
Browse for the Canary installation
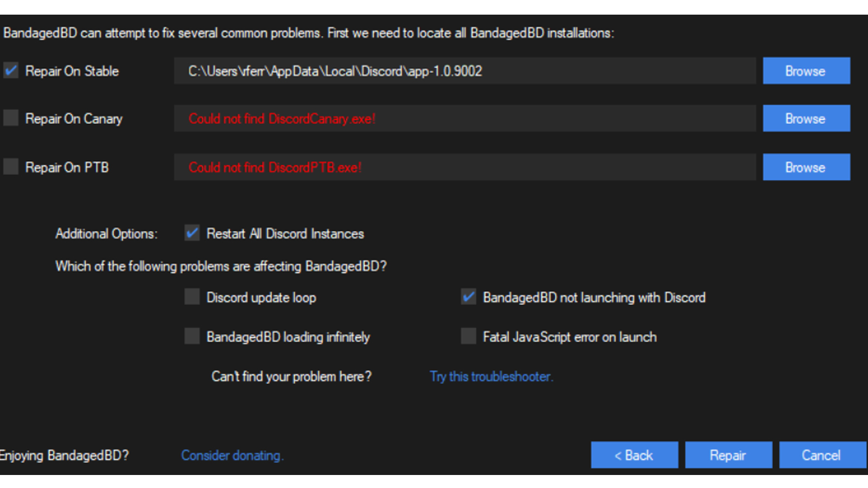(806, 118)
